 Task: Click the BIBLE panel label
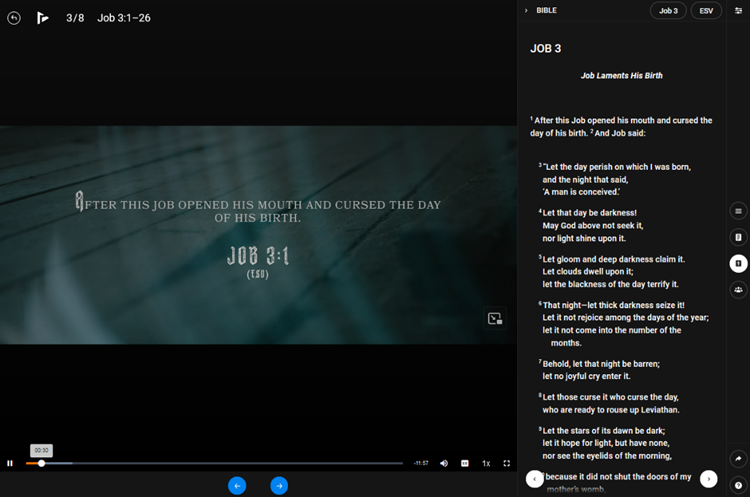tap(546, 11)
